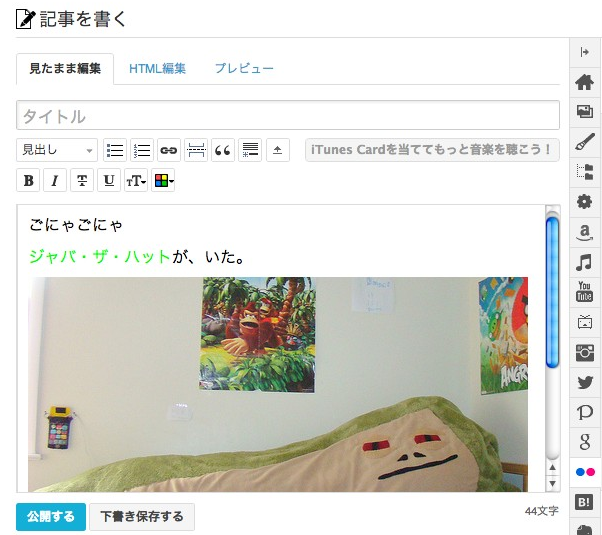Screen dimensions: 602x535
Task: Open the home sidebar panel
Action: point(585,82)
